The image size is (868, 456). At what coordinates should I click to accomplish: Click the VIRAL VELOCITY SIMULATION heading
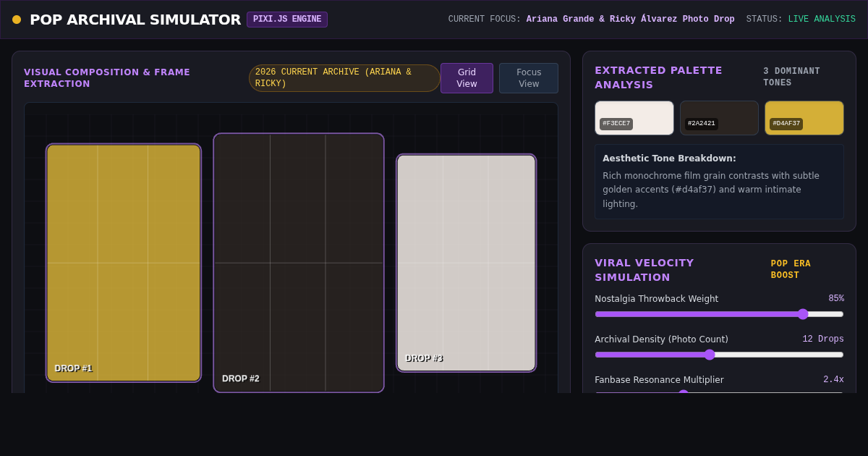[644, 270]
